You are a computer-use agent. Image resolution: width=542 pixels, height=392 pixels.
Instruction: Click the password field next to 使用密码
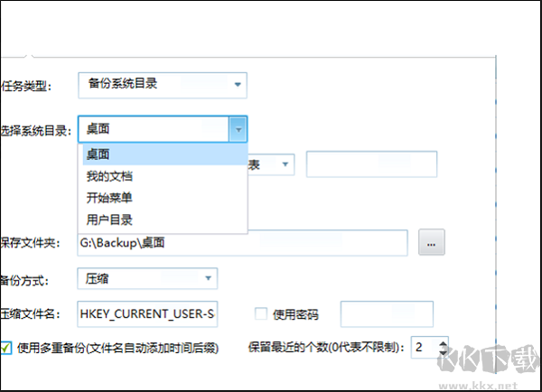pyautogui.click(x=386, y=313)
